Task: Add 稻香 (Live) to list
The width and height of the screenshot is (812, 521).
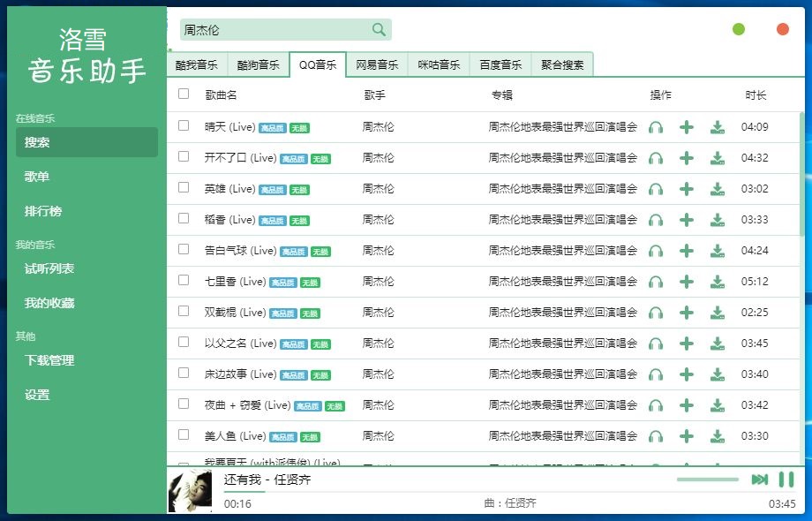Action: pos(687,220)
